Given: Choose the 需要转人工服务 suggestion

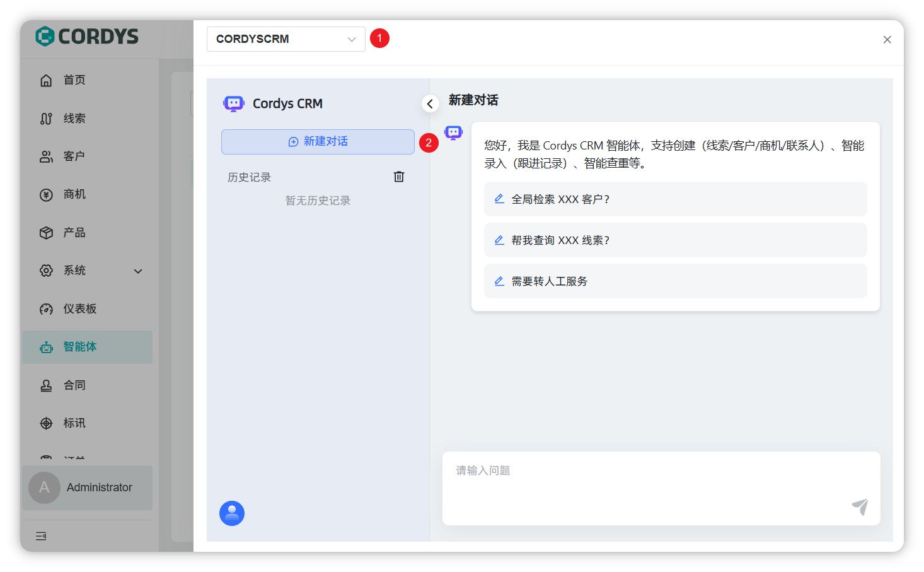Looking at the screenshot, I should coord(676,281).
